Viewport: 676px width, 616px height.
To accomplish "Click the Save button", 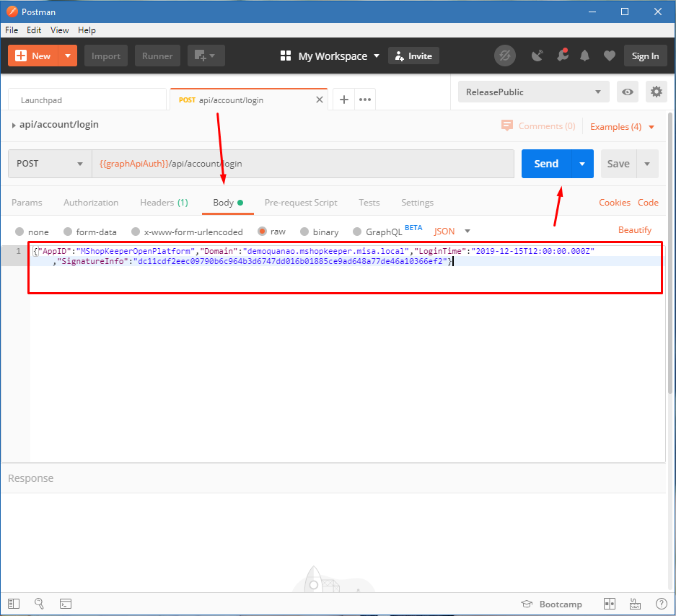I will 618,164.
